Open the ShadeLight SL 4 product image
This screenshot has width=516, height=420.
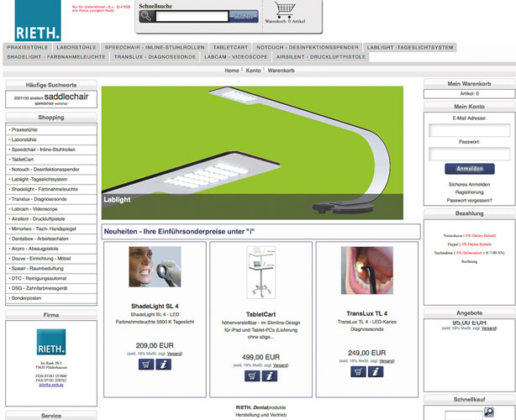click(x=155, y=267)
